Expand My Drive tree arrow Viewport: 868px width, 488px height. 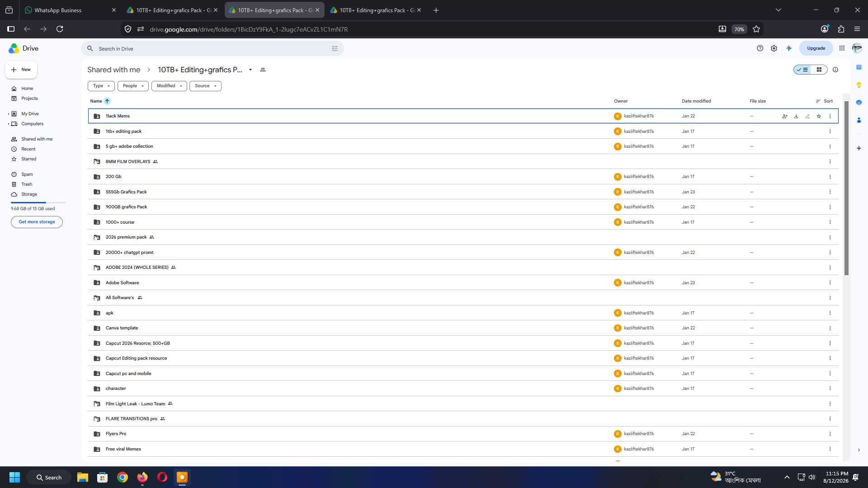click(9, 114)
